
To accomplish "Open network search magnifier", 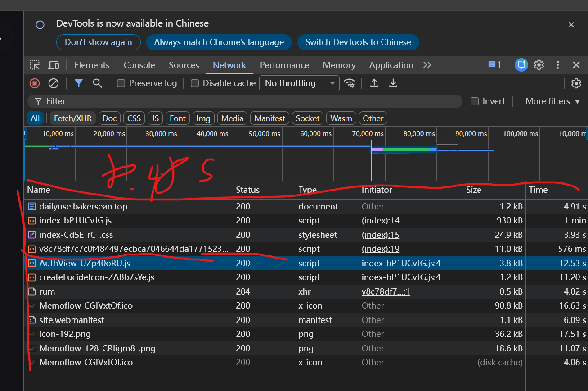I will (97, 83).
